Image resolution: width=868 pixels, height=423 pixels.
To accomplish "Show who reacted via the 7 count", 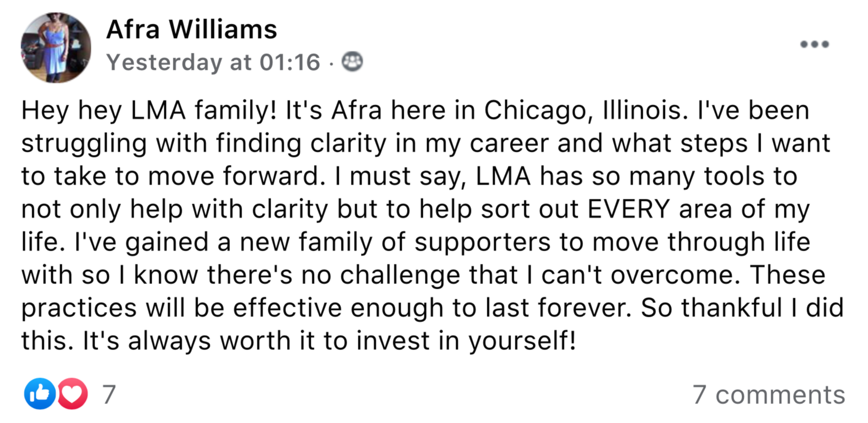I will tap(109, 394).
